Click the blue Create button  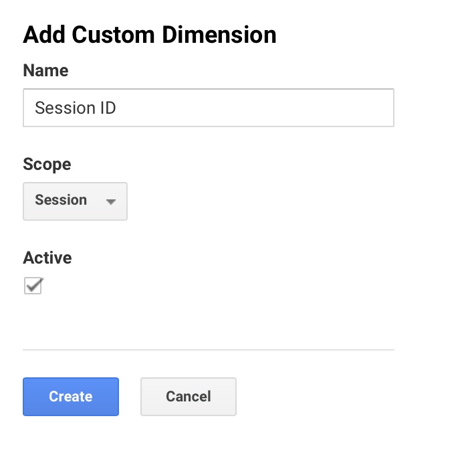pos(71,397)
